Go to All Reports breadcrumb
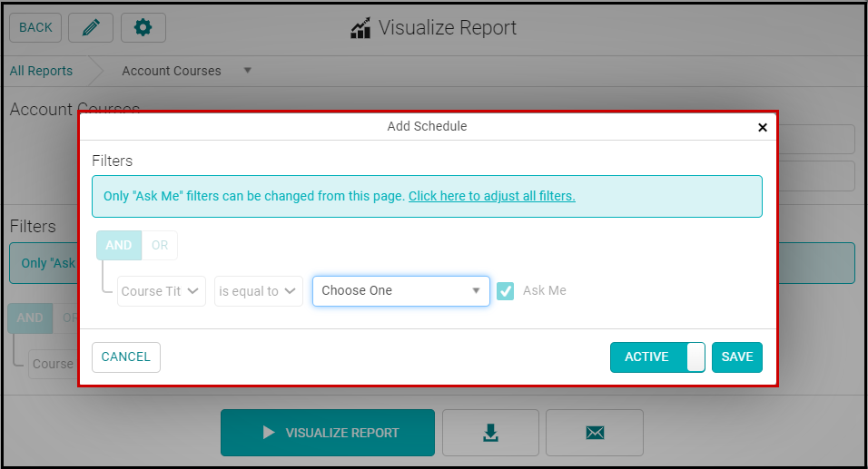This screenshot has height=469, width=868. 41,71
